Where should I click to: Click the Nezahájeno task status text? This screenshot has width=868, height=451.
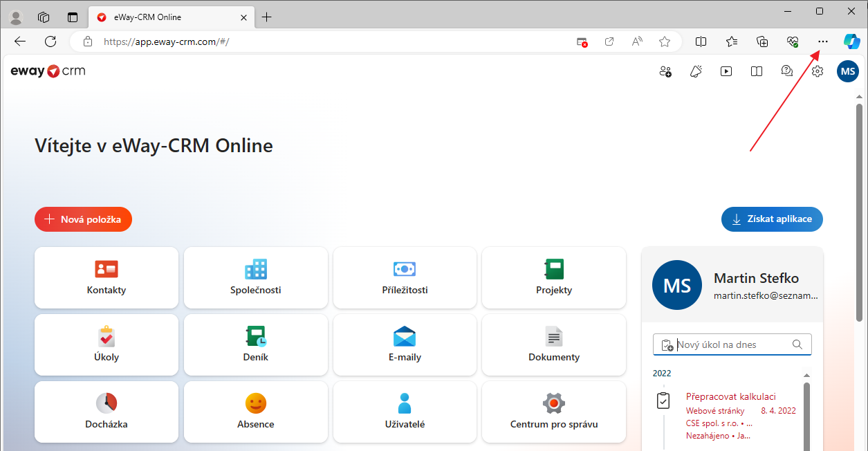coord(708,436)
